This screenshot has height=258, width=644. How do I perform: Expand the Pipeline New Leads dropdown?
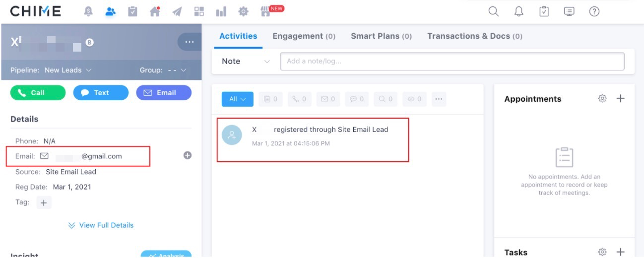(x=51, y=70)
